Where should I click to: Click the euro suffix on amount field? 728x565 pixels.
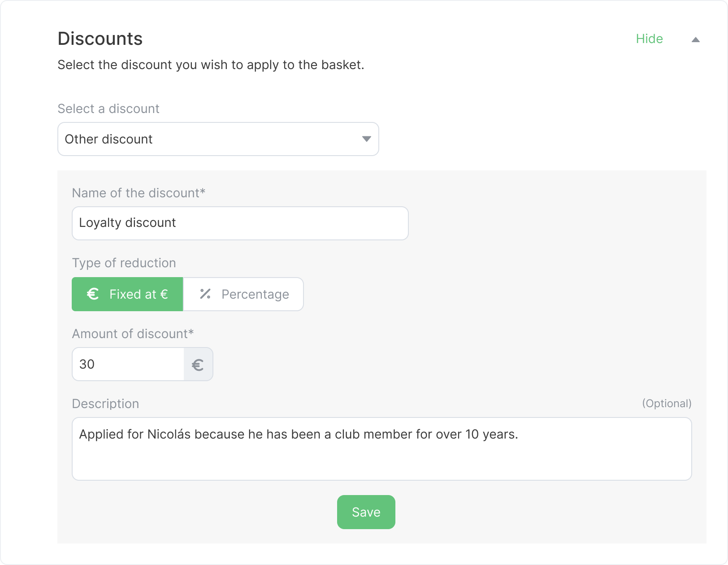click(198, 365)
